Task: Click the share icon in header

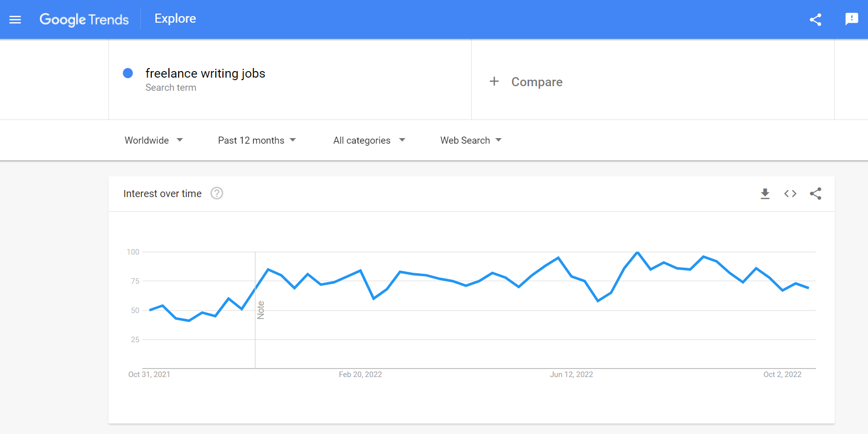Action: click(816, 20)
